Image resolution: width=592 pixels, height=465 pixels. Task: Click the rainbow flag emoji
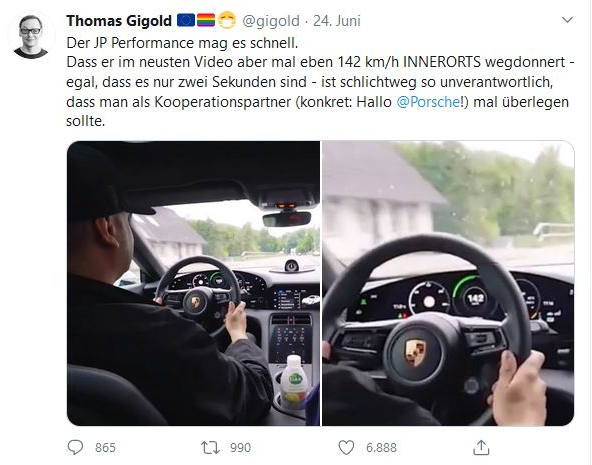206,20
